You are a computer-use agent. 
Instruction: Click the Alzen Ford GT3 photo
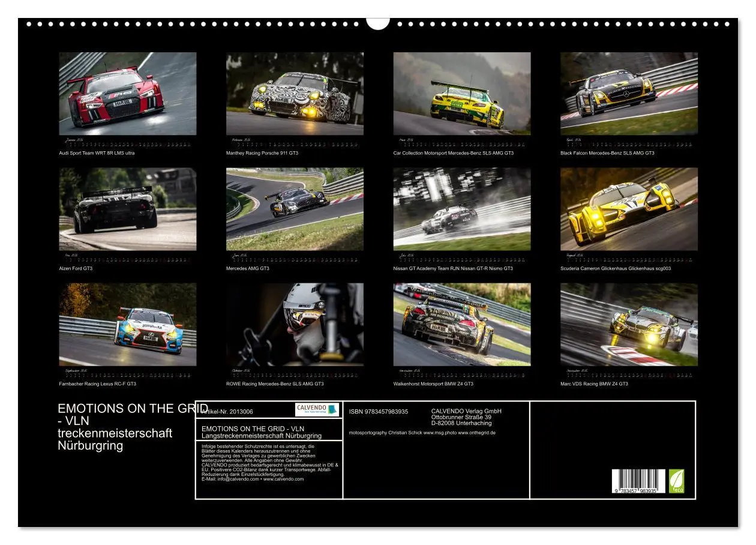(127, 209)
